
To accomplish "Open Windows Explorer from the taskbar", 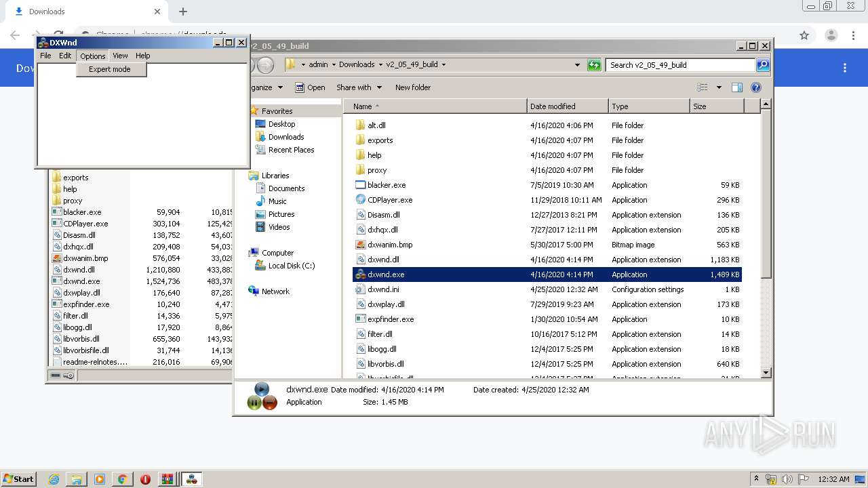I will click(77, 479).
